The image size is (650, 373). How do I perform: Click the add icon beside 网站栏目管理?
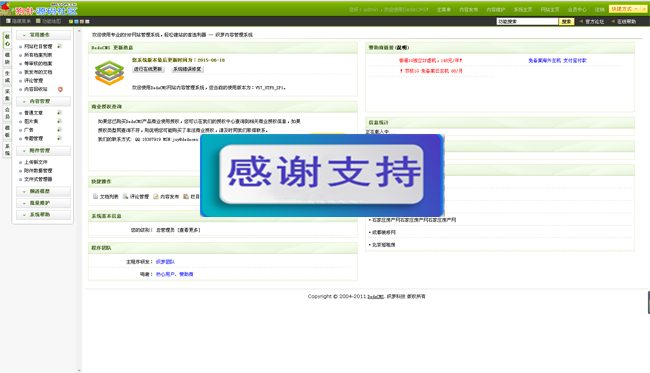point(59,46)
